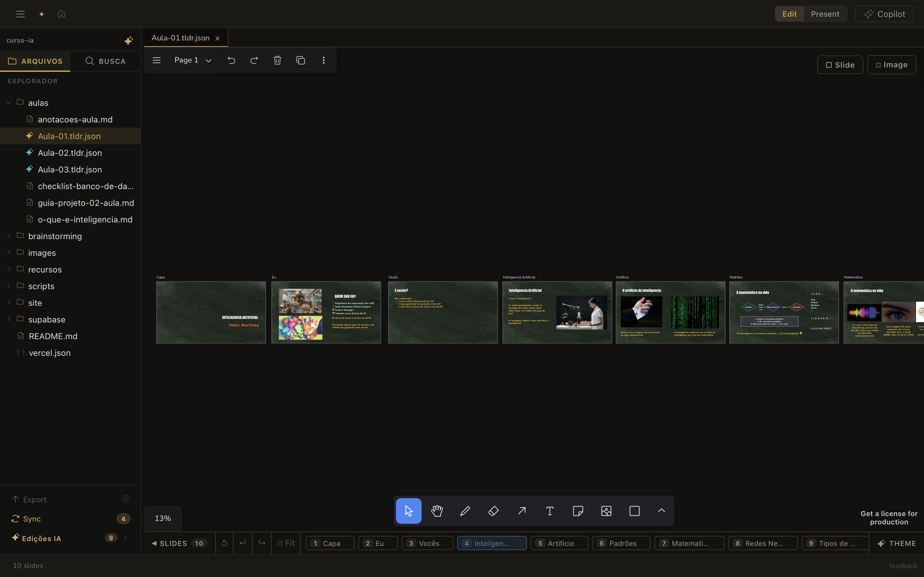Open the image media tool
Screen dimensions: 924x577
click(x=606, y=511)
